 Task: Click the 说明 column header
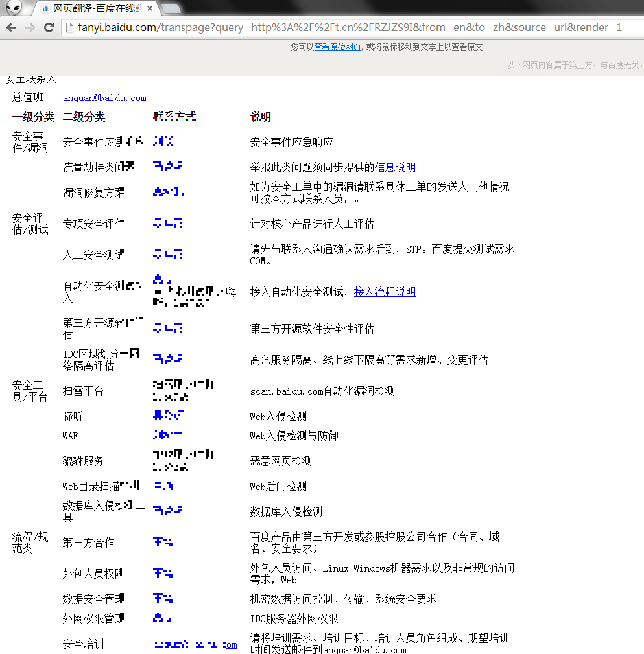261,117
